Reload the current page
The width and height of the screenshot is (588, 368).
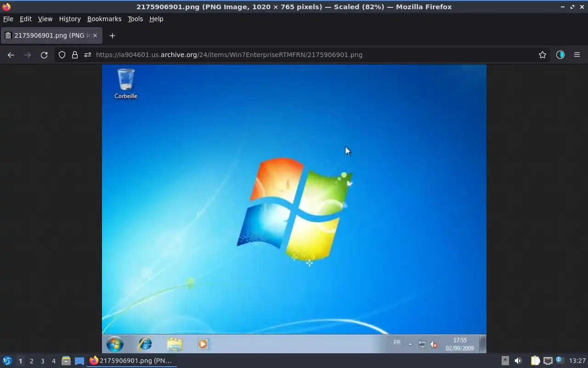point(44,55)
